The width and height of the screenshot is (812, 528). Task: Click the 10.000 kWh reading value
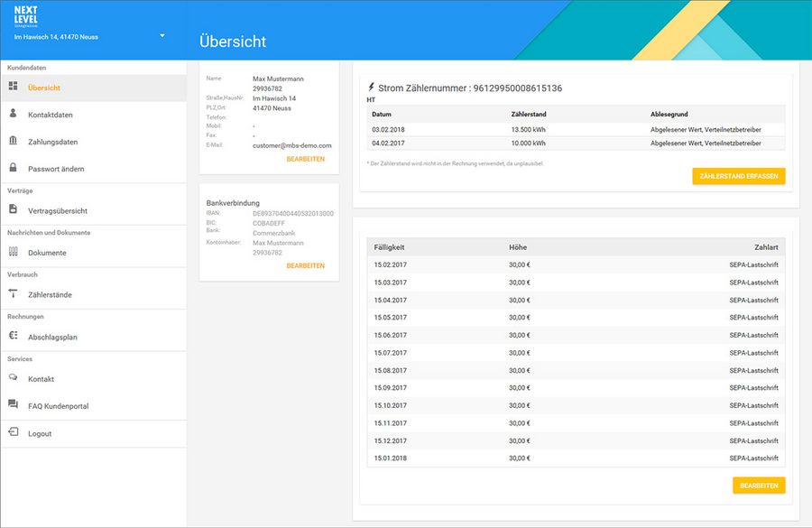(x=528, y=143)
